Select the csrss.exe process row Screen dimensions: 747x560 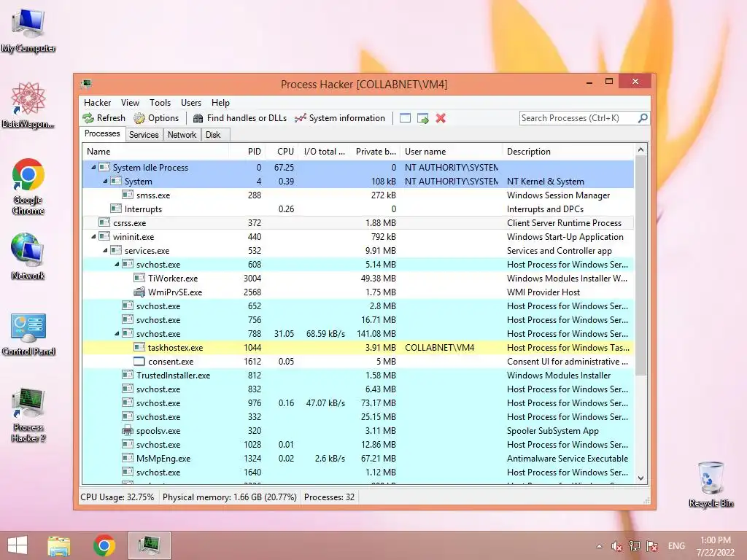pos(358,223)
